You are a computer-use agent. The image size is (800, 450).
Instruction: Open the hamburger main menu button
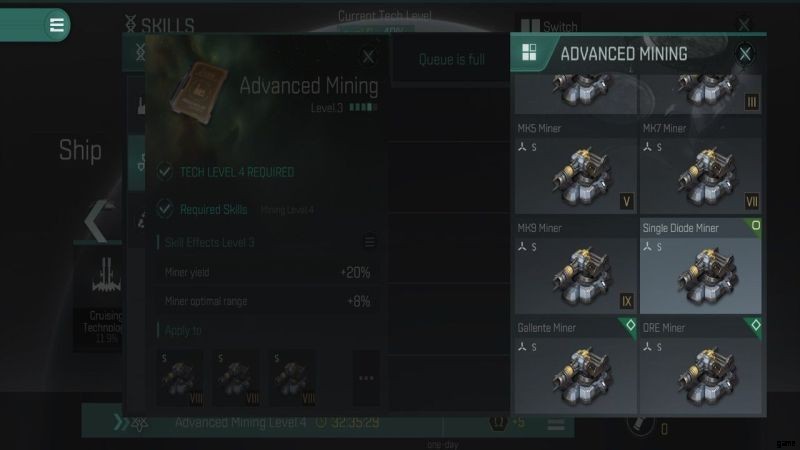pyautogui.click(x=56, y=24)
